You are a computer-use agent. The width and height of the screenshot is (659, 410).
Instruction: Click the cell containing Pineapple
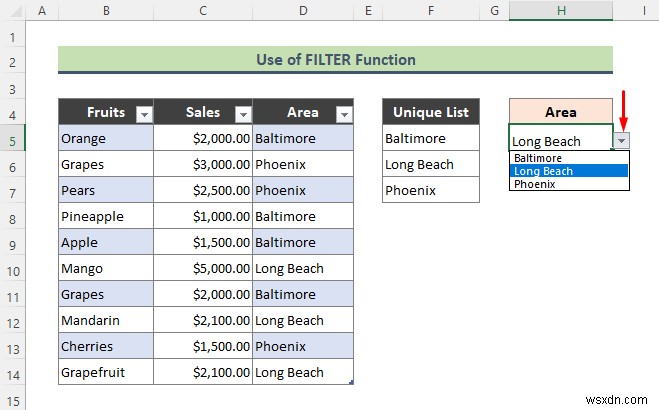click(105, 216)
